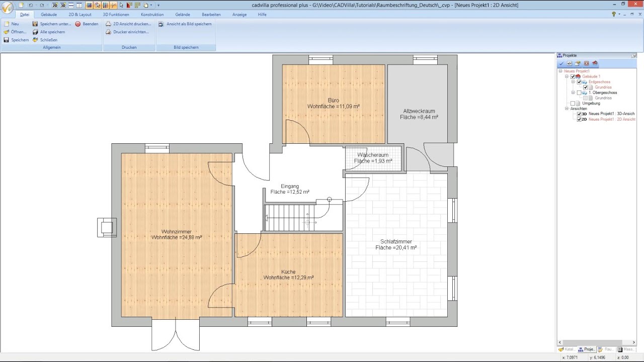Screen dimensions: 644x362
Task: Open the Gelände ribbon tab
Action: pos(183,15)
